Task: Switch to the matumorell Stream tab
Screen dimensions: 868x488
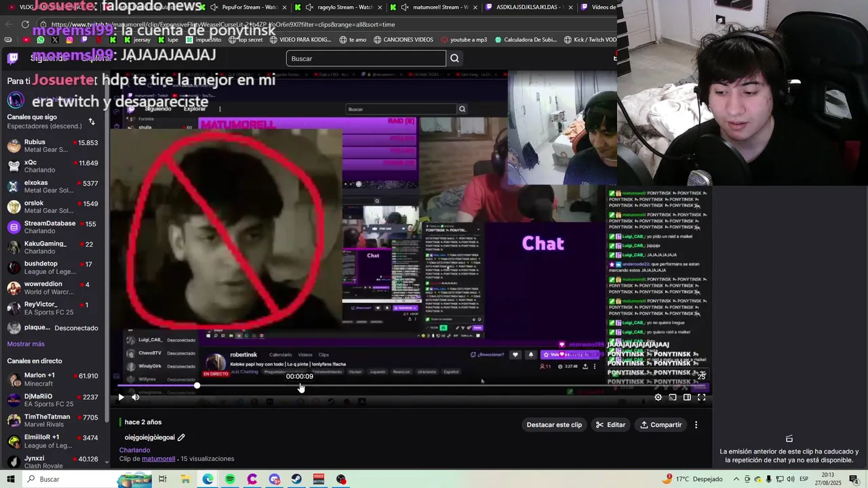Action: coord(434,7)
